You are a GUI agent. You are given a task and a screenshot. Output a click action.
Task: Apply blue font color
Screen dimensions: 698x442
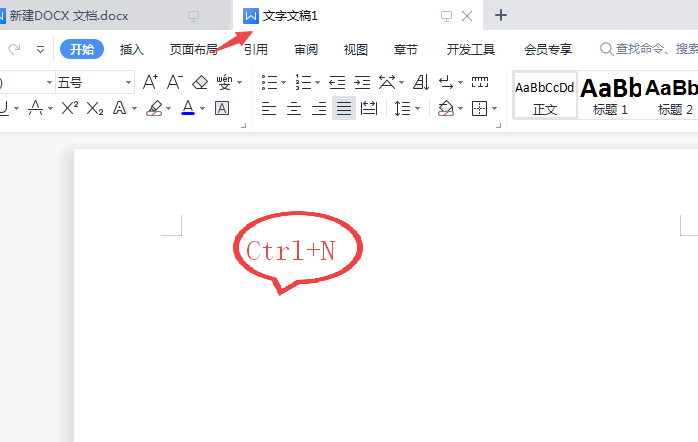[188, 108]
